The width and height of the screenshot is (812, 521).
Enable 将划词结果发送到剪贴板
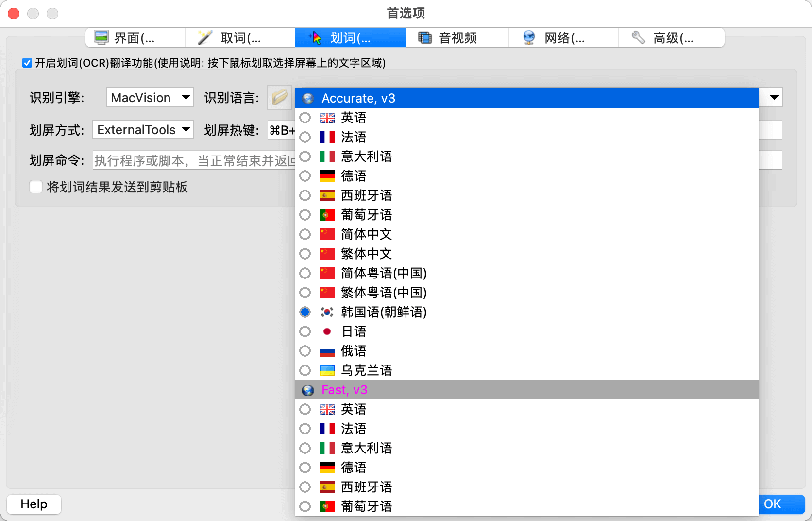click(x=36, y=187)
